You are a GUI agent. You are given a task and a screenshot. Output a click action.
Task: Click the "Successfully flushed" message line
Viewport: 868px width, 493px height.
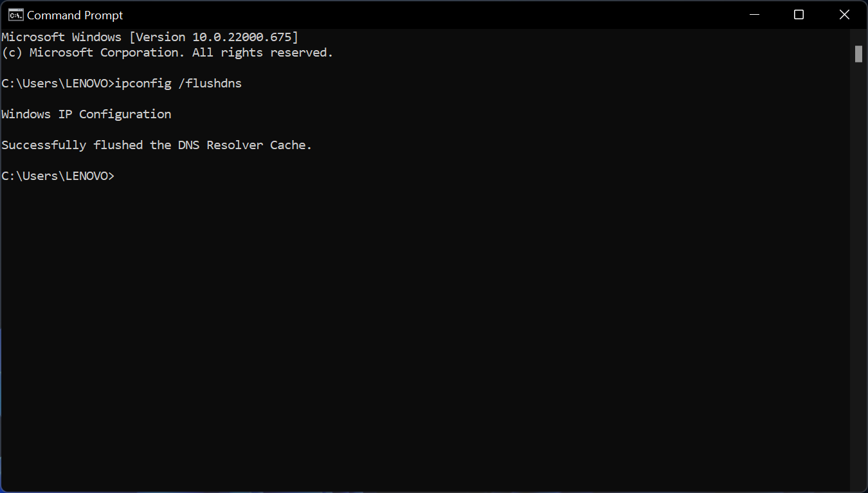coord(156,145)
